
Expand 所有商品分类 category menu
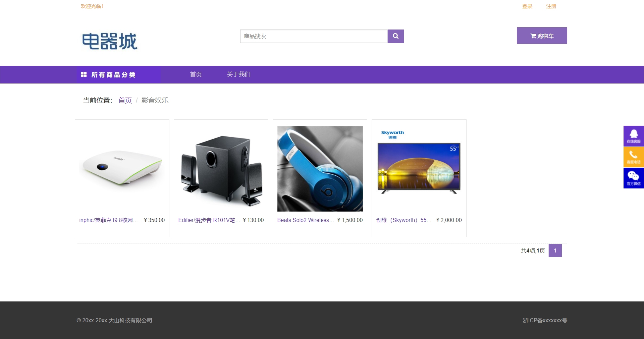[119, 74]
